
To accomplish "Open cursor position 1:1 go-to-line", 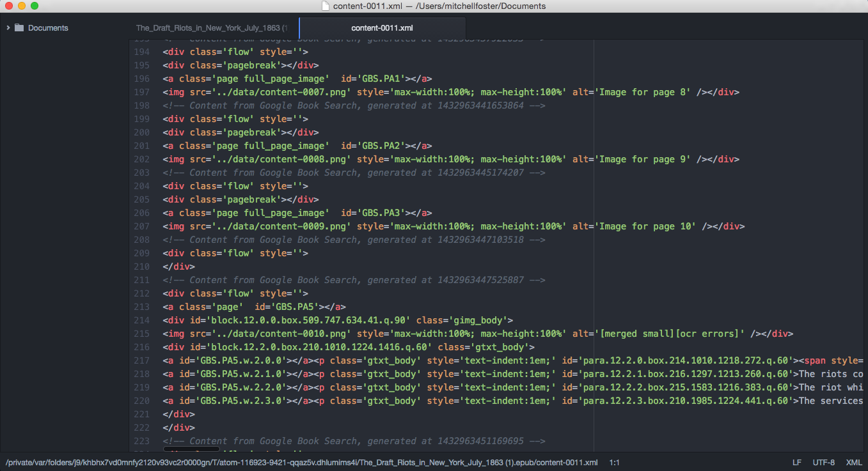I will (x=614, y=462).
